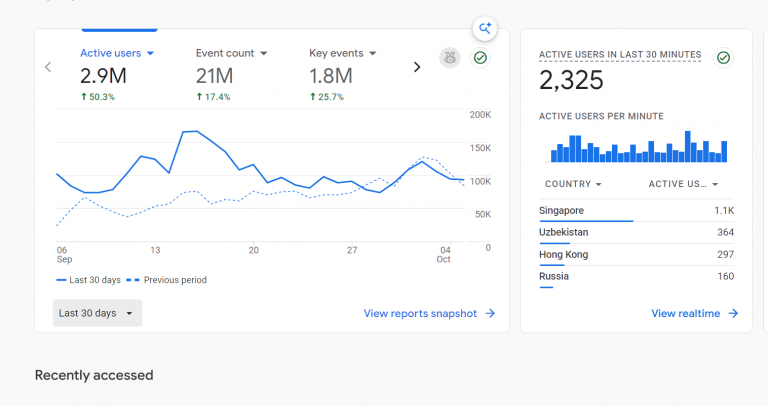This screenshot has width=768, height=406.
Task: Go to previous metrics with left chevron
Action: click(x=48, y=67)
